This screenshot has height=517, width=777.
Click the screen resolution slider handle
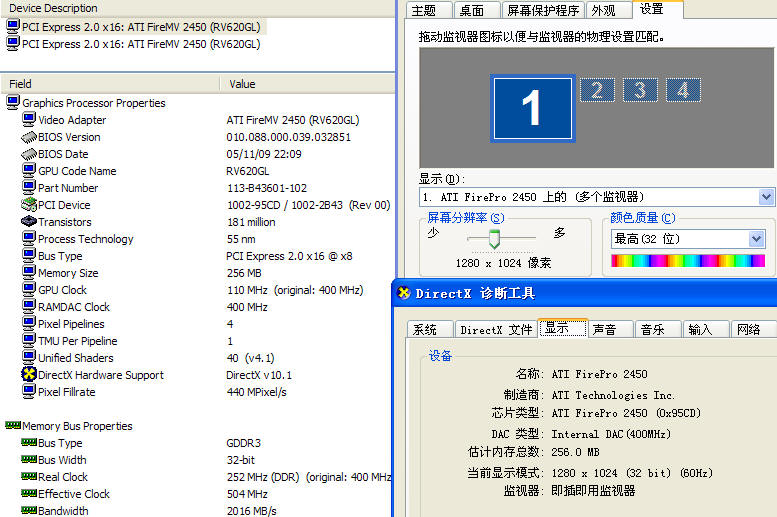[494, 239]
